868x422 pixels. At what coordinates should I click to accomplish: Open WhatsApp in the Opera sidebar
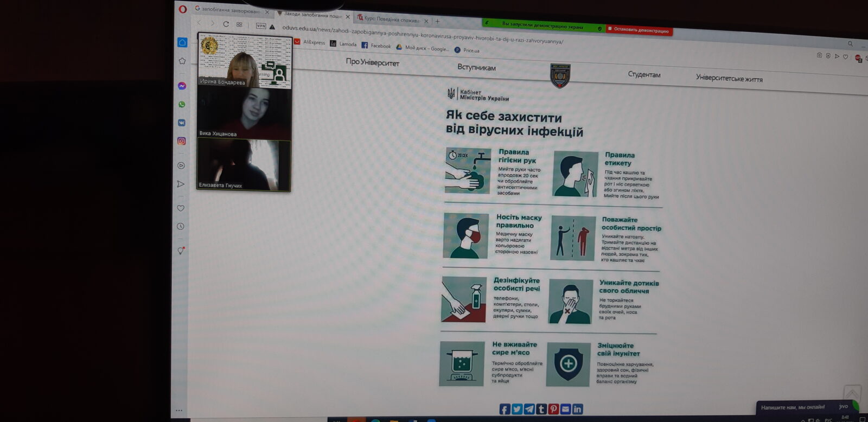point(182,105)
